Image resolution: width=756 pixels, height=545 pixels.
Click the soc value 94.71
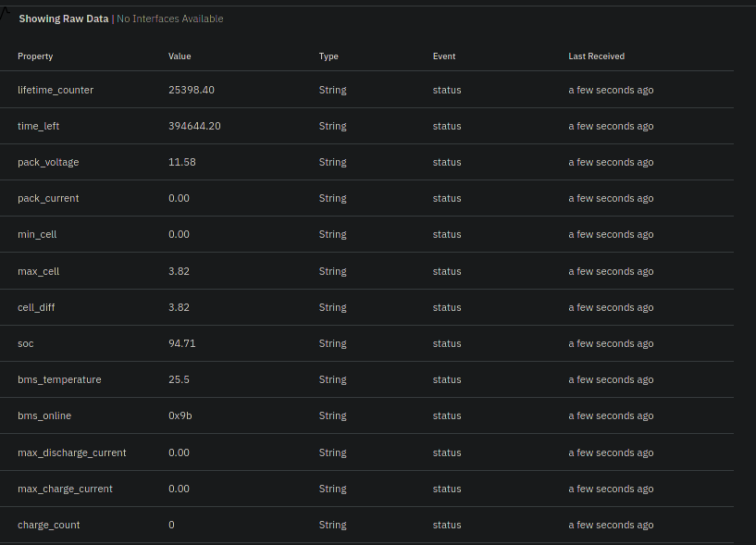coord(181,343)
